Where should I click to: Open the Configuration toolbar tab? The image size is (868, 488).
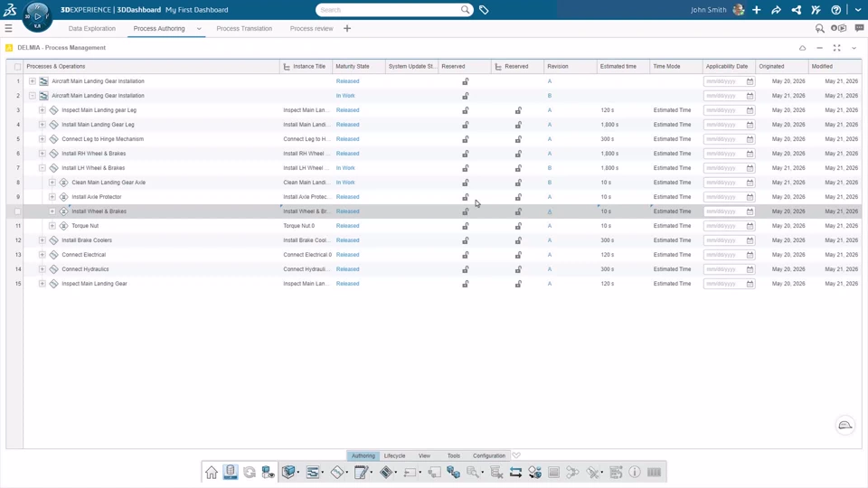(x=489, y=455)
